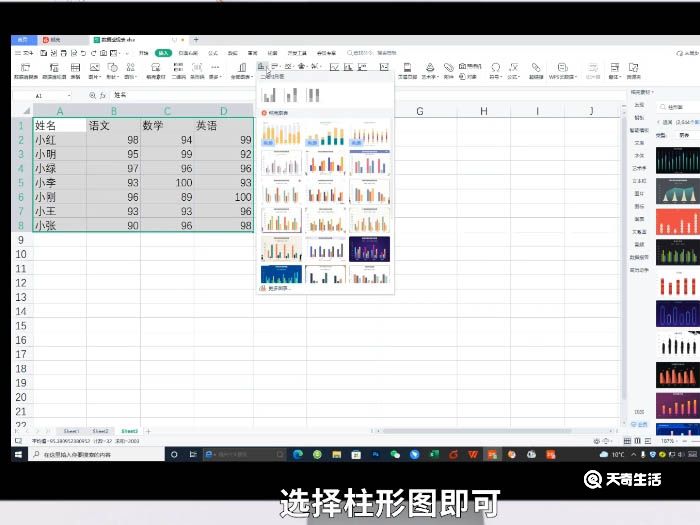The width and height of the screenshot is (700, 525).
Task: Choose the stacked column chart type
Action: pyautogui.click(x=291, y=95)
